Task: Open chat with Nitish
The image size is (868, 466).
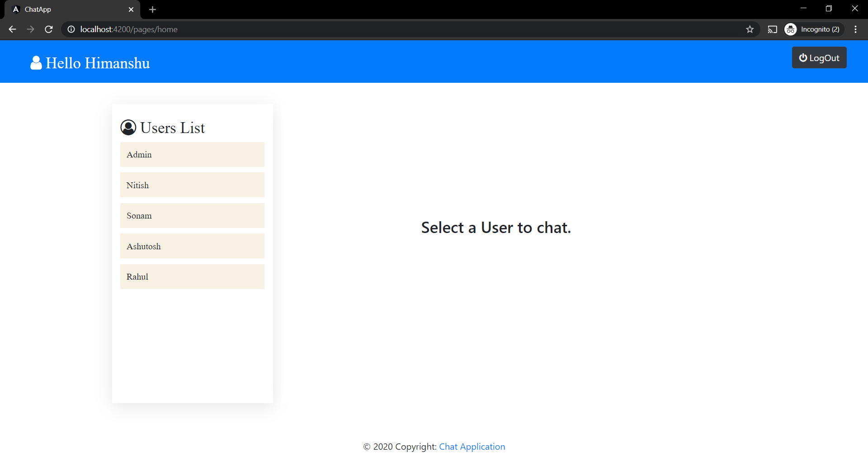Action: [x=192, y=185]
